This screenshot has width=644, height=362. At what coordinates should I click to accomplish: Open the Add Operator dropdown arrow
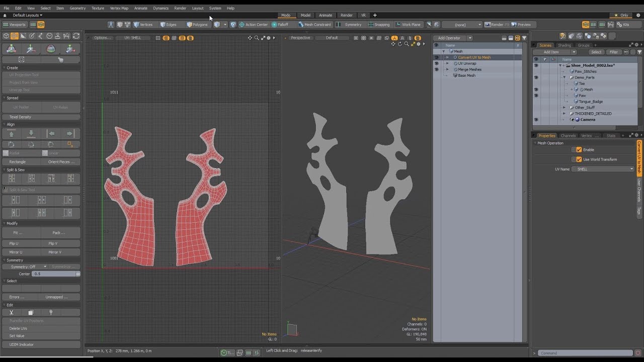point(470,38)
